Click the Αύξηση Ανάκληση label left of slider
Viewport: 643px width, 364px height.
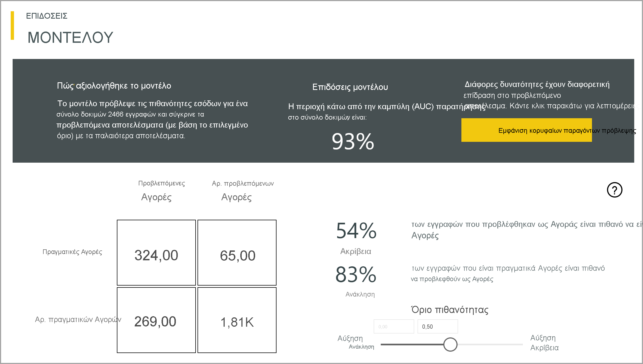coord(356,342)
